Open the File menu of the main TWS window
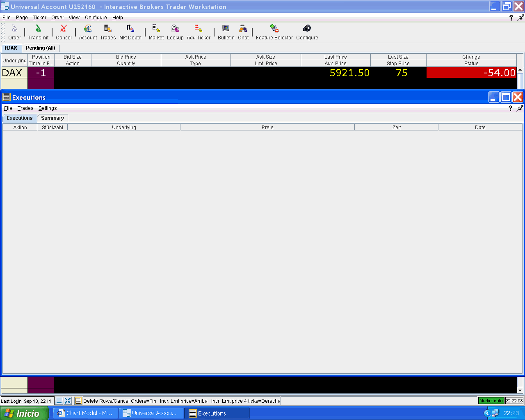The width and height of the screenshot is (525, 420). 7,18
